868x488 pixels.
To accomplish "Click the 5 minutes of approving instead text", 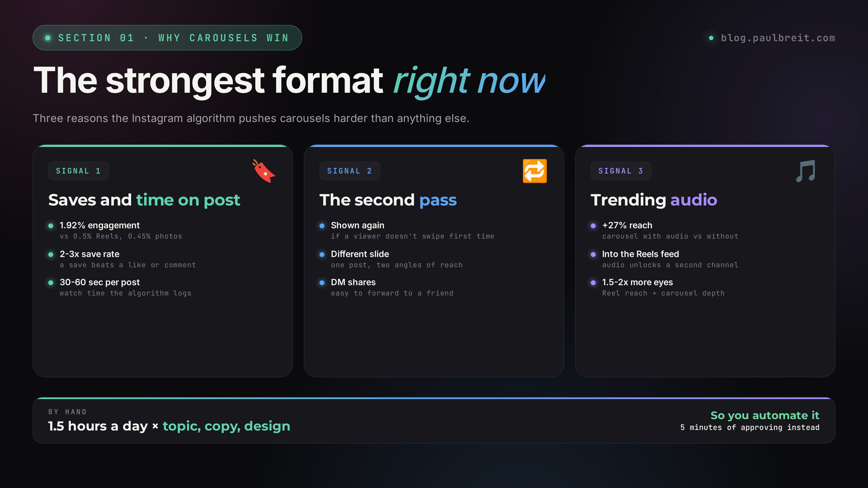I will click(750, 428).
